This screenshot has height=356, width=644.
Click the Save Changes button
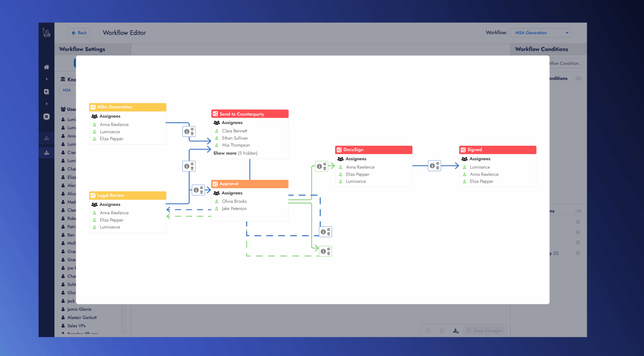(x=484, y=331)
